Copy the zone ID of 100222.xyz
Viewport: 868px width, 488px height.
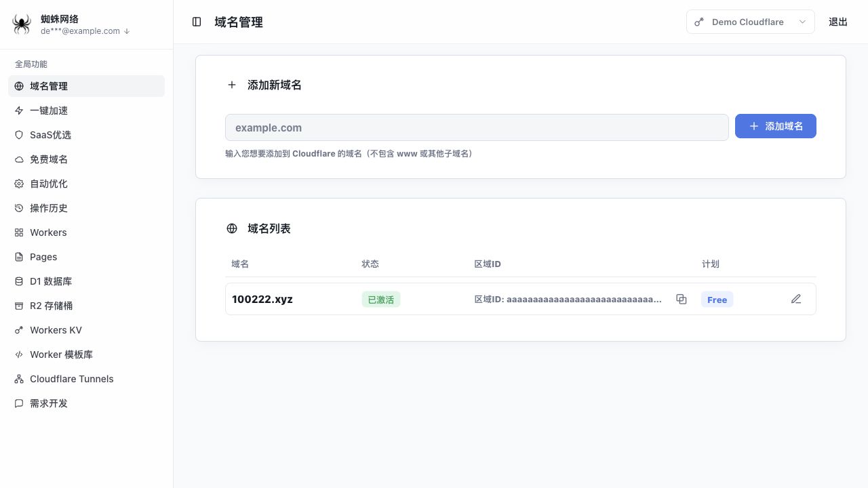682,299
